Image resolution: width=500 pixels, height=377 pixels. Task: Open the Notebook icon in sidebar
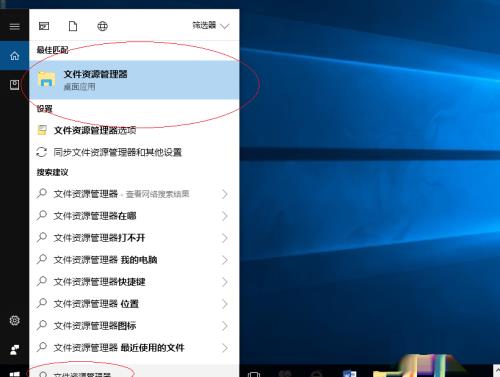[x=14, y=85]
